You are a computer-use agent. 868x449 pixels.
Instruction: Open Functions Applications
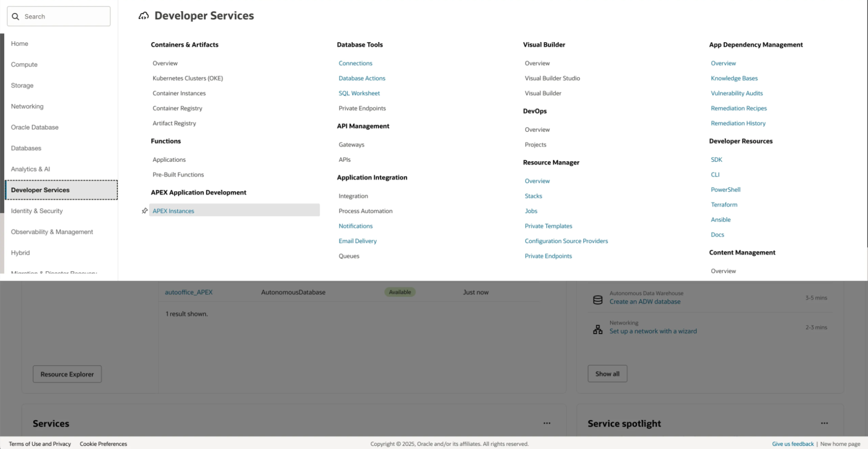pyautogui.click(x=169, y=159)
